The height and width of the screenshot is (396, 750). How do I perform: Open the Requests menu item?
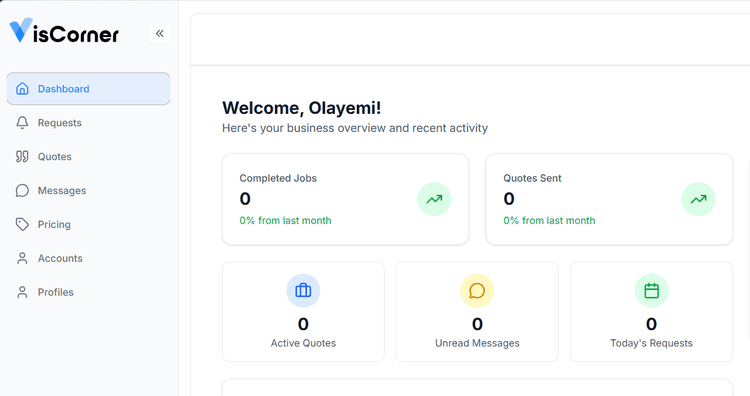(88, 123)
